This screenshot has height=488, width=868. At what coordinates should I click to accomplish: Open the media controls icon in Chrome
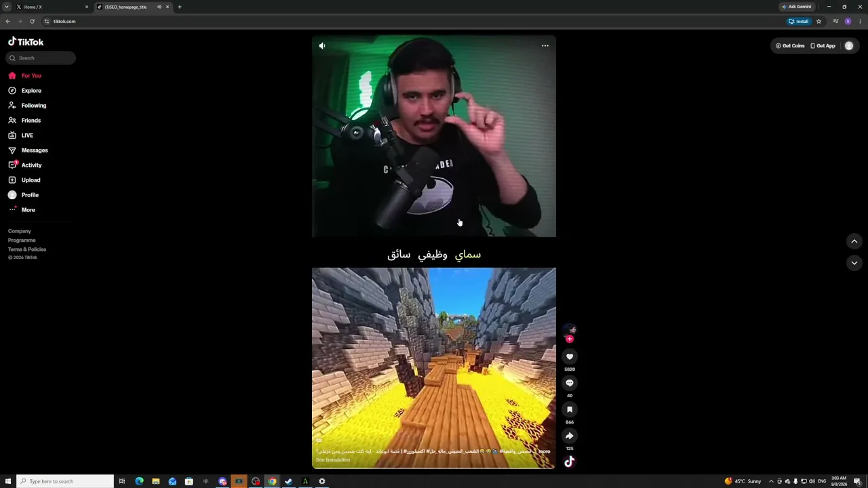click(x=836, y=22)
